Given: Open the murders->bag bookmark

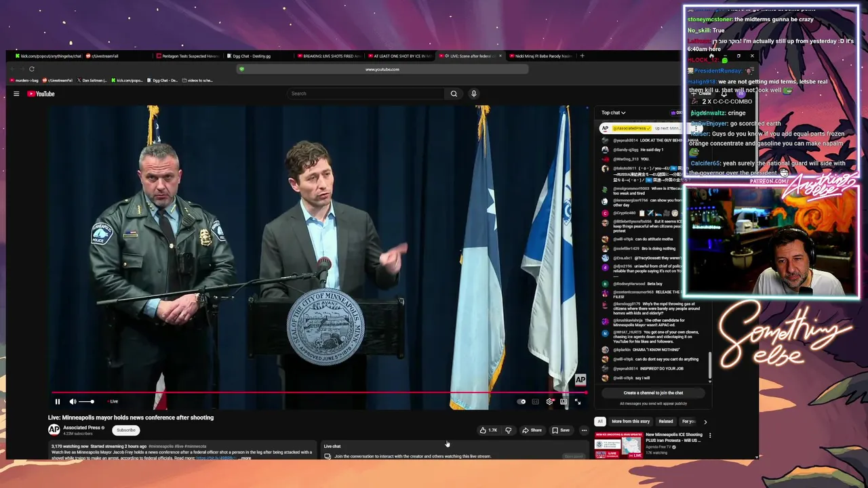Looking at the screenshot, I should tap(25, 81).
